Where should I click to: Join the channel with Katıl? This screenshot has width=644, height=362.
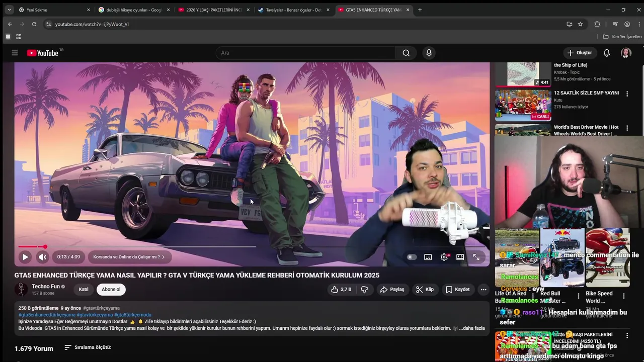coord(84,290)
